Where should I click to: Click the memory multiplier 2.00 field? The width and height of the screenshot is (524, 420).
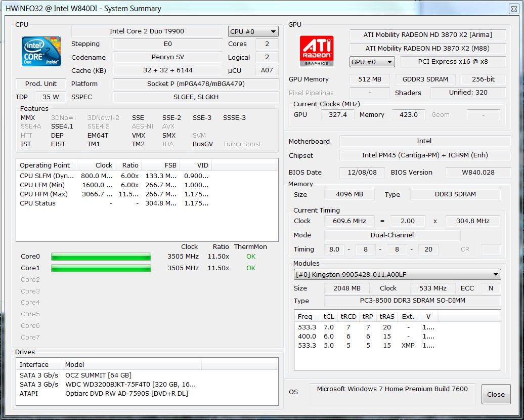click(x=408, y=221)
